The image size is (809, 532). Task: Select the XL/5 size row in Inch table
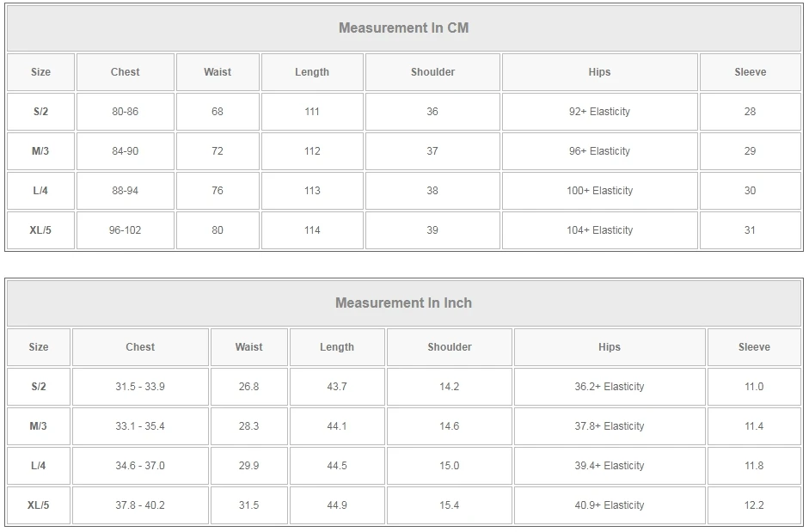[x=39, y=505]
